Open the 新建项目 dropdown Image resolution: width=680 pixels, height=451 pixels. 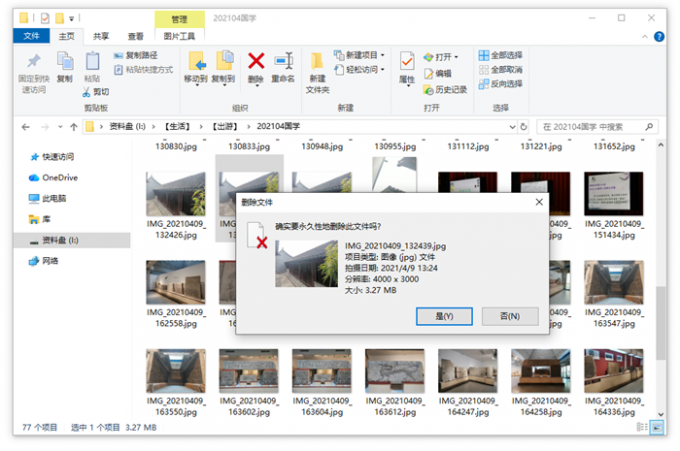click(359, 55)
